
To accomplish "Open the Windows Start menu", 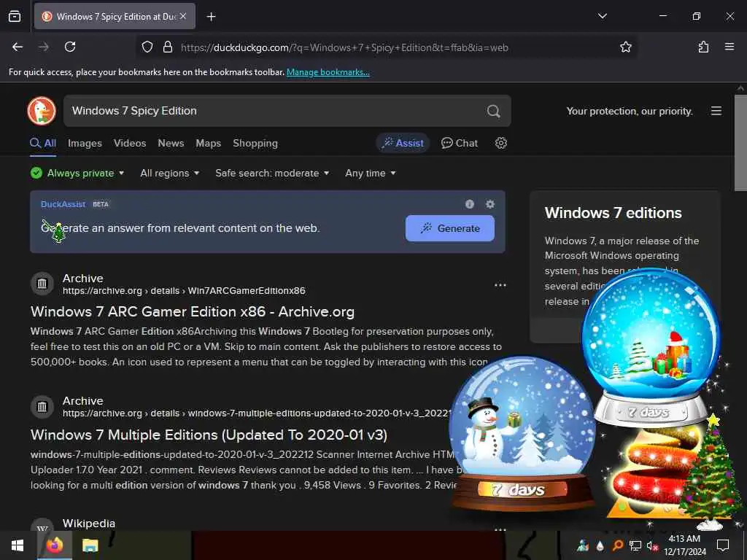I will [18, 545].
